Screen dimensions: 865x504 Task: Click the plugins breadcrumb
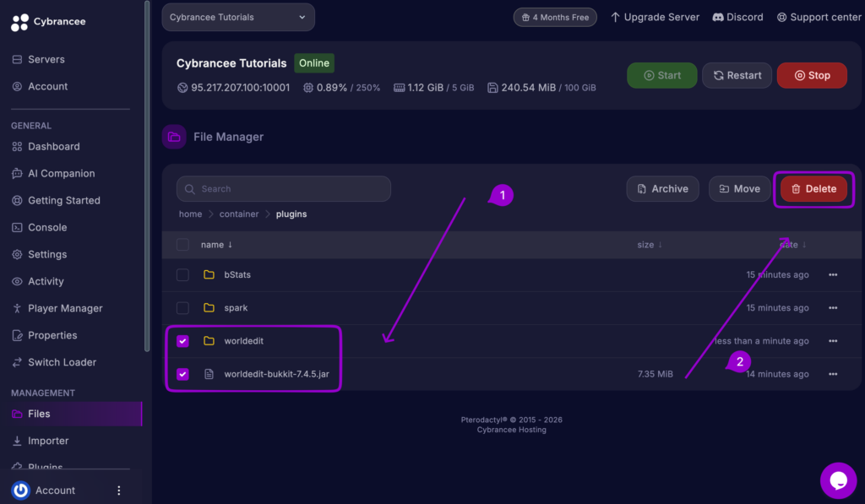pyautogui.click(x=291, y=214)
